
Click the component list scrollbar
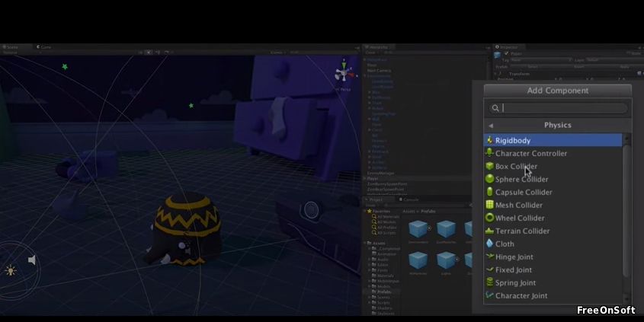(x=626, y=210)
